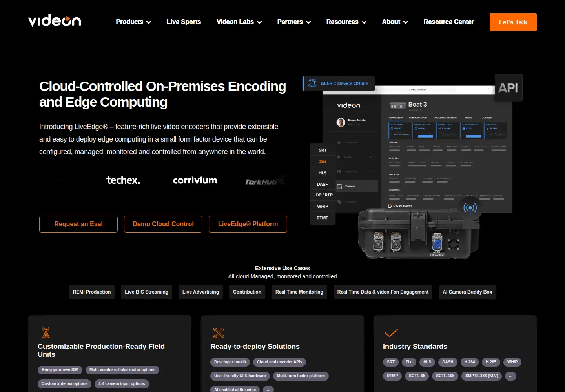Image resolution: width=565 pixels, height=392 pixels.
Task: Click the user avatar in the dashboard mockup
Action: 341,122
